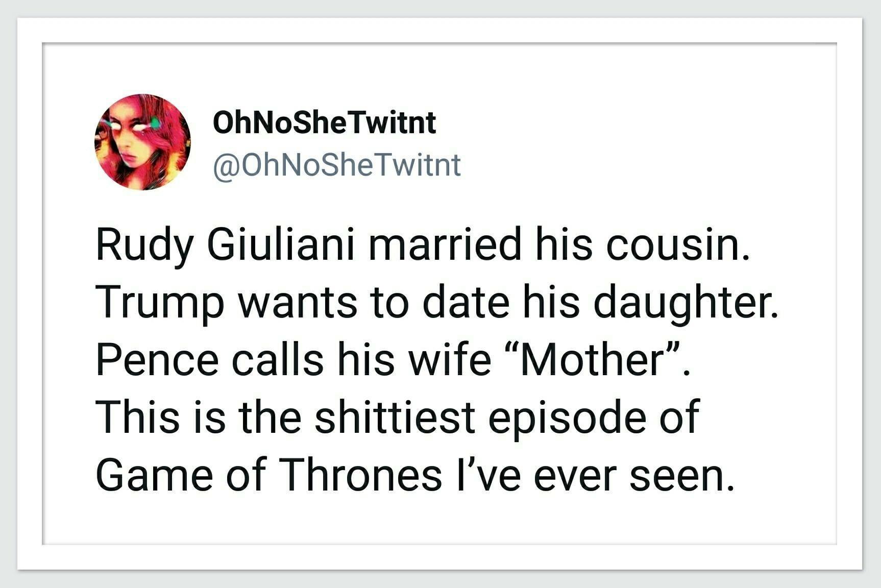Click the word "wants" in second line
The width and height of the screenshot is (881, 588).
point(298,302)
